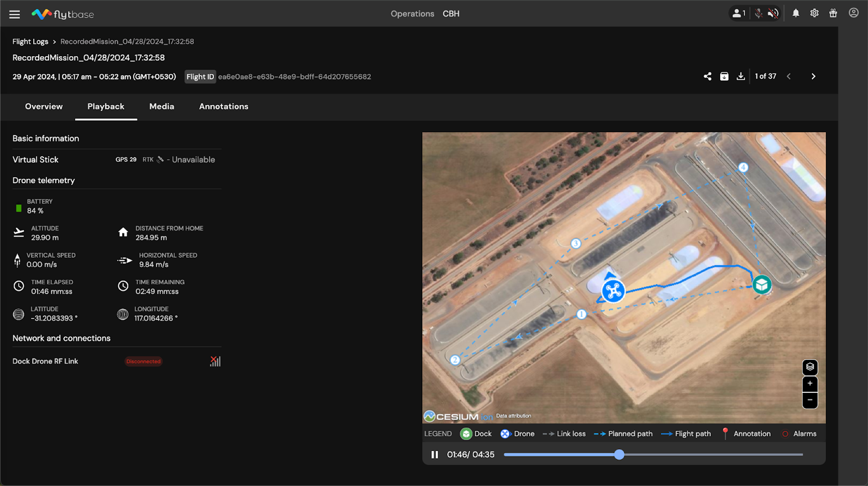Open the settings gear
Viewport: 868px width, 486px height.
[814, 13]
